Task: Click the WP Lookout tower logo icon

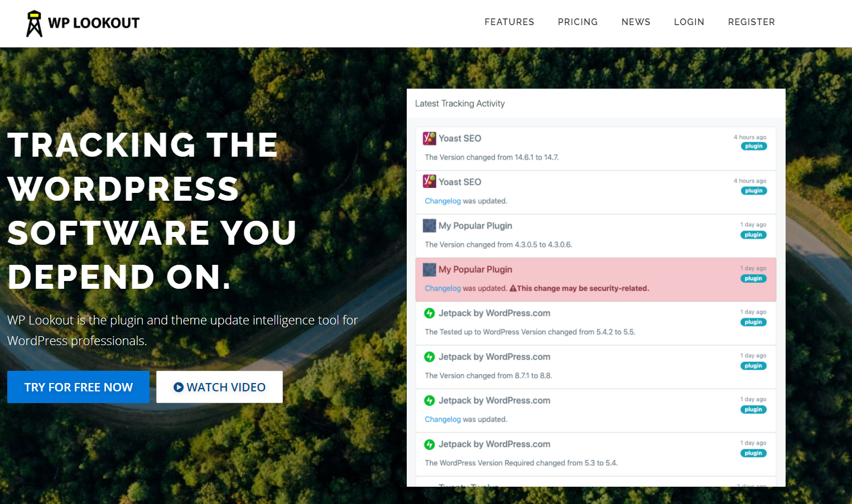Action: pyautogui.click(x=34, y=23)
